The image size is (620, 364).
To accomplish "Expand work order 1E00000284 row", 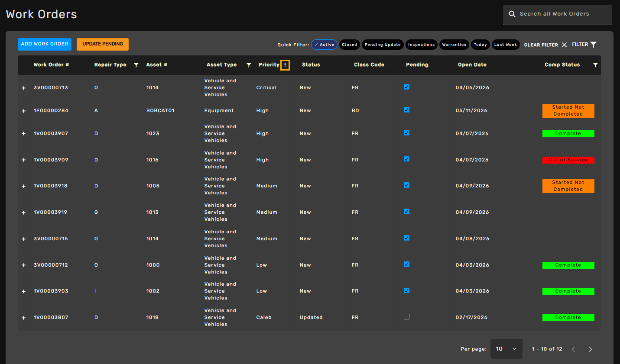I will [x=24, y=111].
